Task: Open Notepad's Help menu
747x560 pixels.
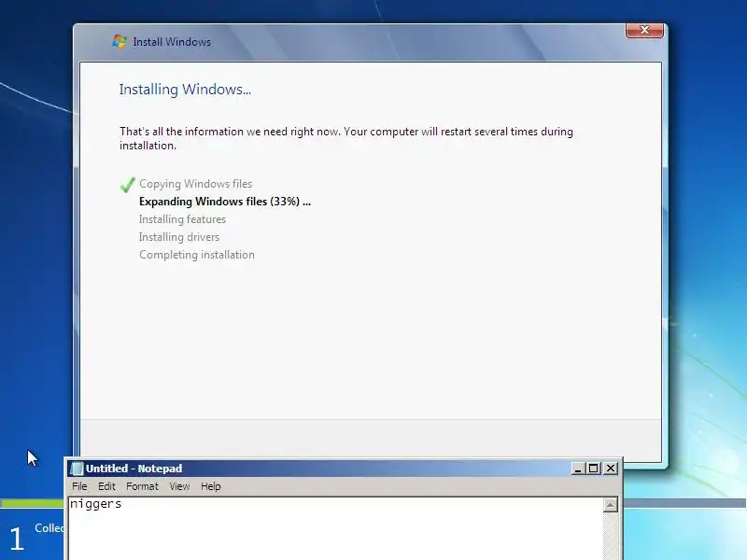Action: click(211, 486)
